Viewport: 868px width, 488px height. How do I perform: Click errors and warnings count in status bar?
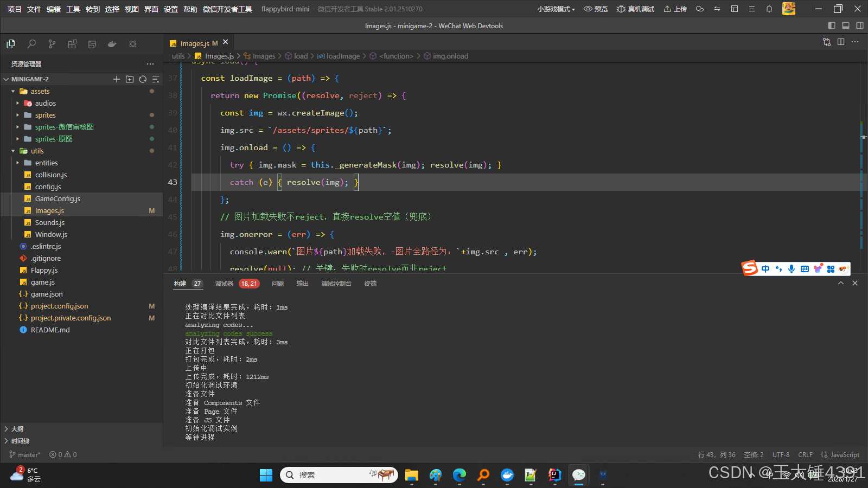pyautogui.click(x=63, y=454)
